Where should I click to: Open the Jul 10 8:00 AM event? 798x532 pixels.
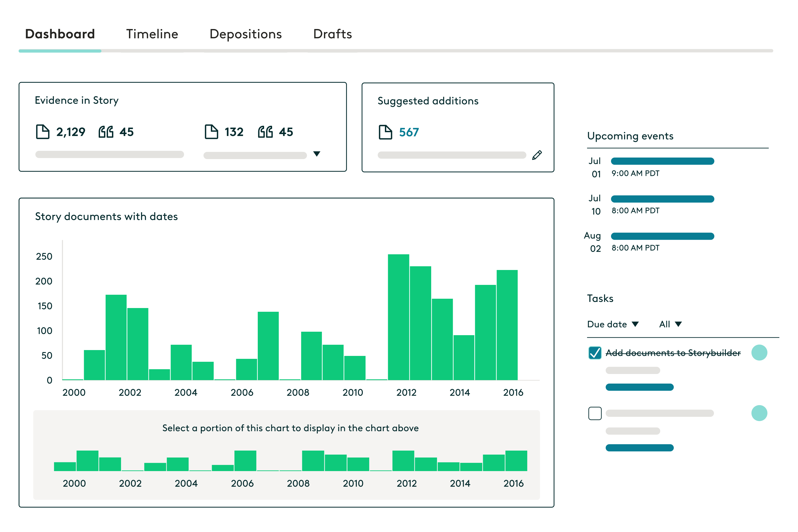662,199
